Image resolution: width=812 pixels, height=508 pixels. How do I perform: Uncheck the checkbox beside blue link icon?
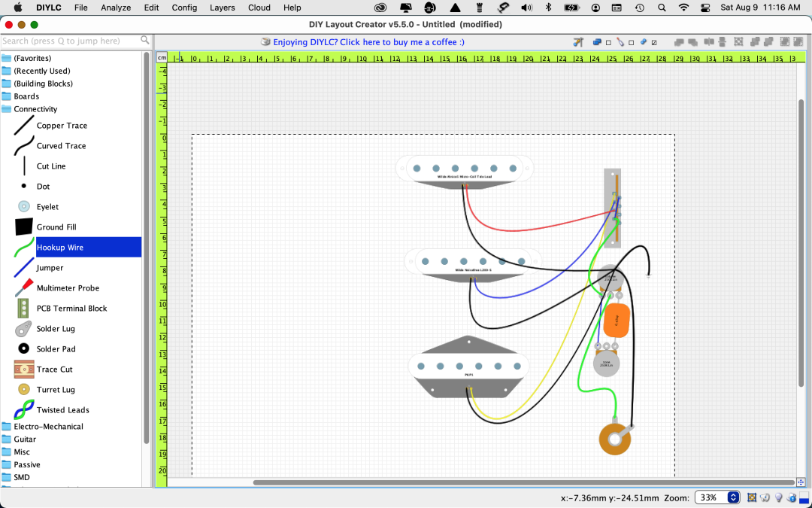pyautogui.click(x=655, y=42)
